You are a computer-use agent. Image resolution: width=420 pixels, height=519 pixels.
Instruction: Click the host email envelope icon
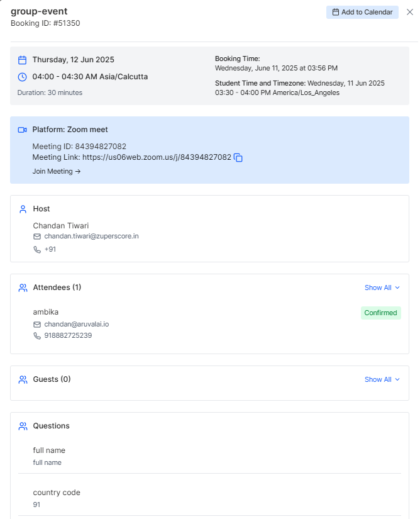[37, 237]
